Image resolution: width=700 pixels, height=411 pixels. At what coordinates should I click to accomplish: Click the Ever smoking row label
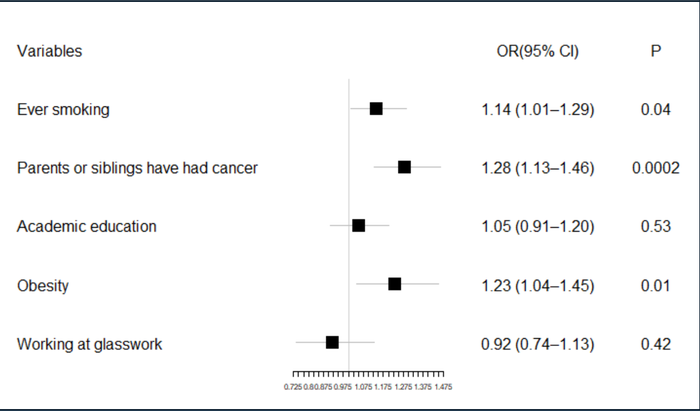pos(63,109)
